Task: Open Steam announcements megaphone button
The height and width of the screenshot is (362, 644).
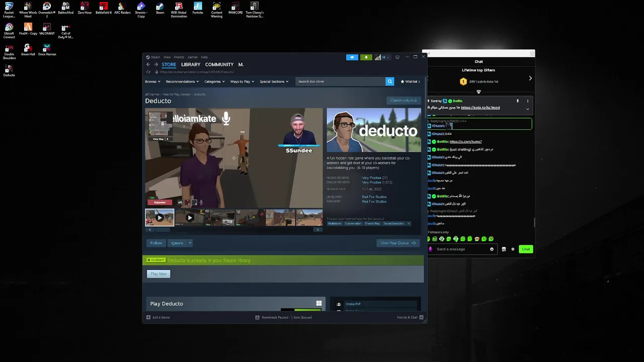Action: [x=352, y=57]
